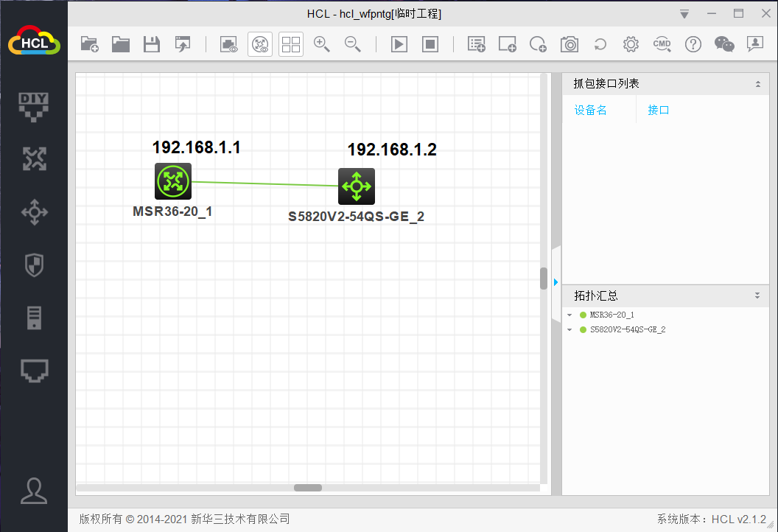Take a topology snapshot with the camera icon
The image size is (778, 532).
[x=569, y=44]
